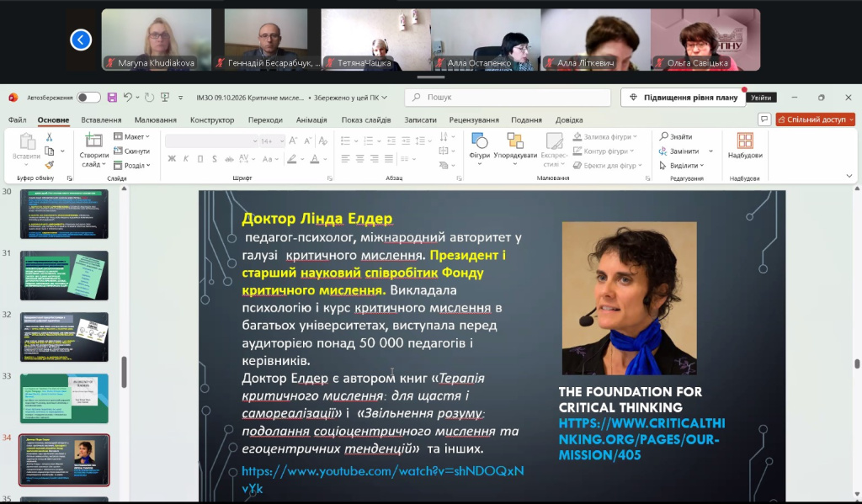
Task: Click the Скинути reset slide button
Action: [x=131, y=151]
